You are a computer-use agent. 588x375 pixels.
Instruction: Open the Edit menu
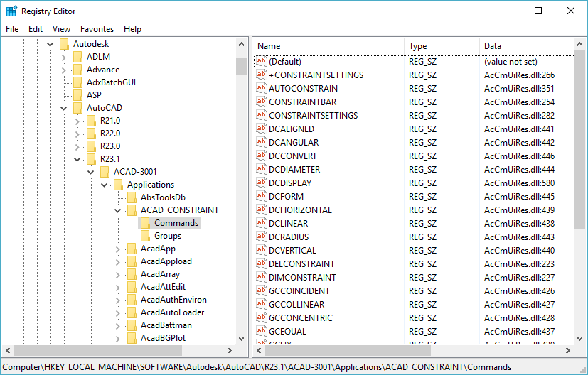(36, 29)
